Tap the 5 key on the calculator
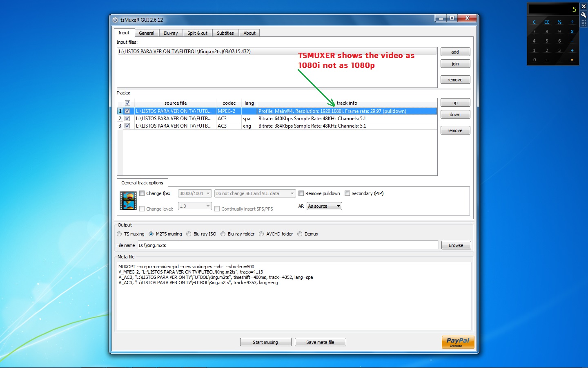Screen dimensions: 588x368 [547, 41]
